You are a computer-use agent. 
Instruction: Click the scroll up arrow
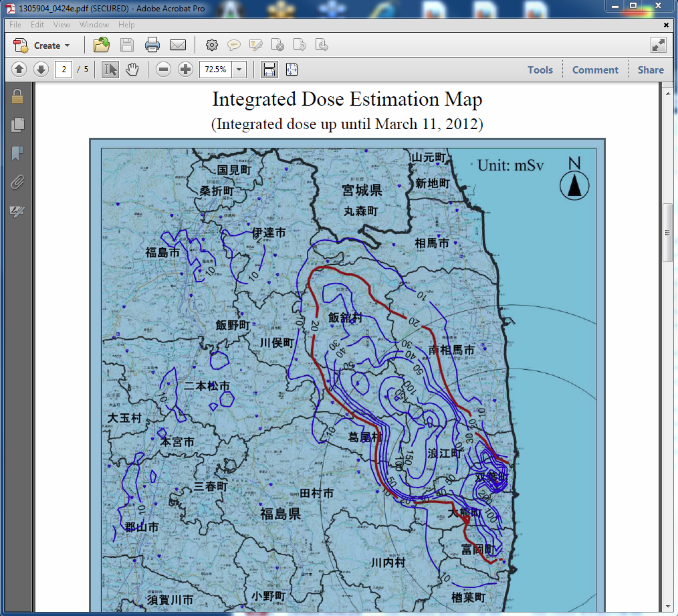point(667,94)
